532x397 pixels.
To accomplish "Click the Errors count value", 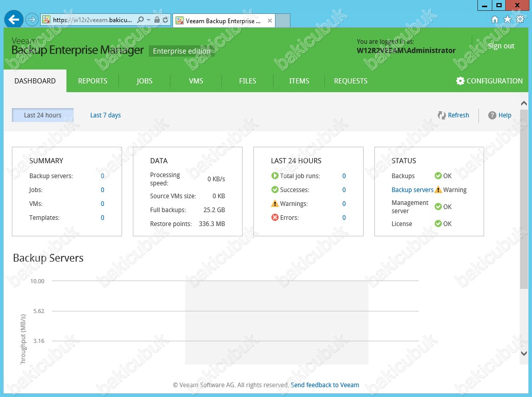I will click(344, 217).
